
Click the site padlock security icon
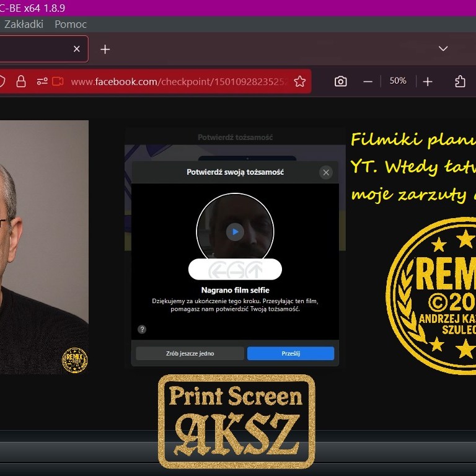click(x=21, y=82)
